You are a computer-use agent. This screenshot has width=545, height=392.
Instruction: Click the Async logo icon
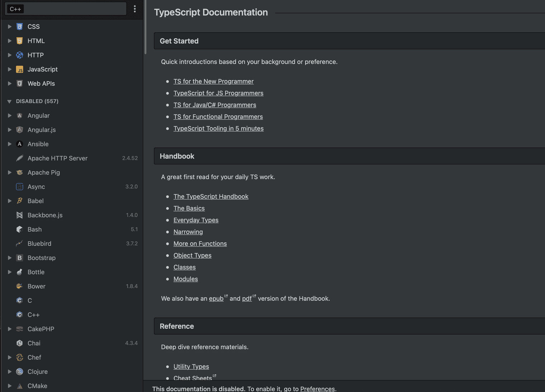[x=20, y=187]
